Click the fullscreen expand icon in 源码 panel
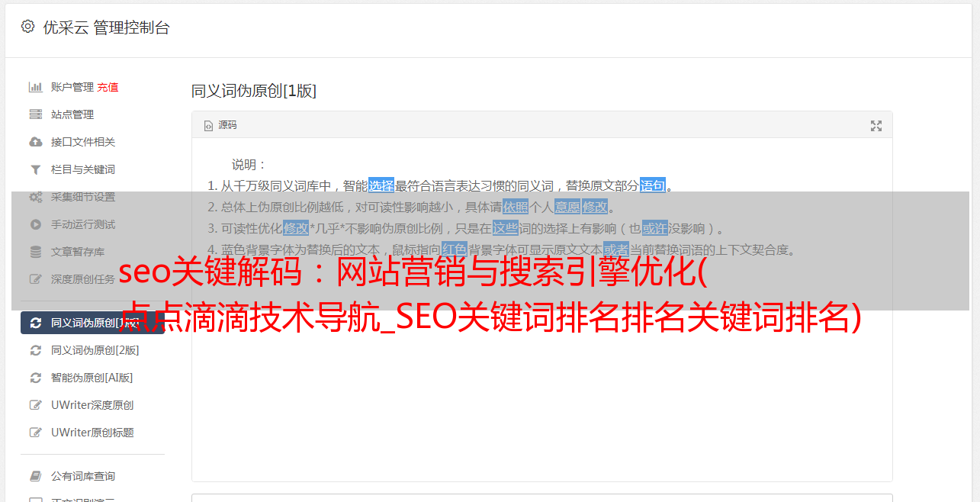 (x=876, y=126)
